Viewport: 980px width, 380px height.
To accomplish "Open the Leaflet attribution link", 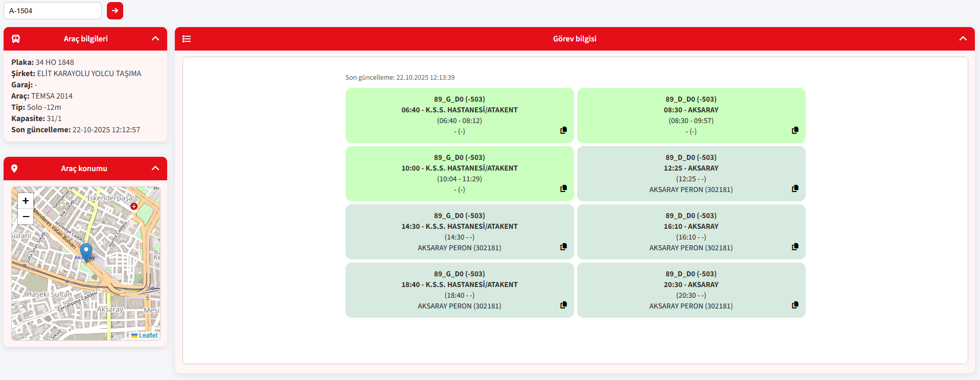I will [x=148, y=336].
